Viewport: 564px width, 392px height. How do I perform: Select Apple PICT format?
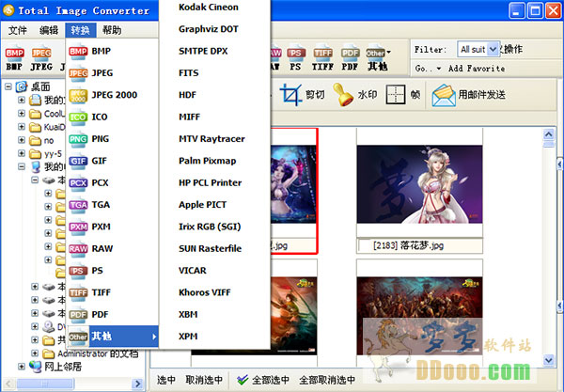pos(214,205)
